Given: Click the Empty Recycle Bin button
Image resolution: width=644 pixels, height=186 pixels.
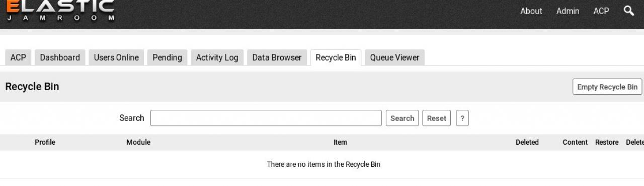Looking at the screenshot, I should [x=607, y=87].
